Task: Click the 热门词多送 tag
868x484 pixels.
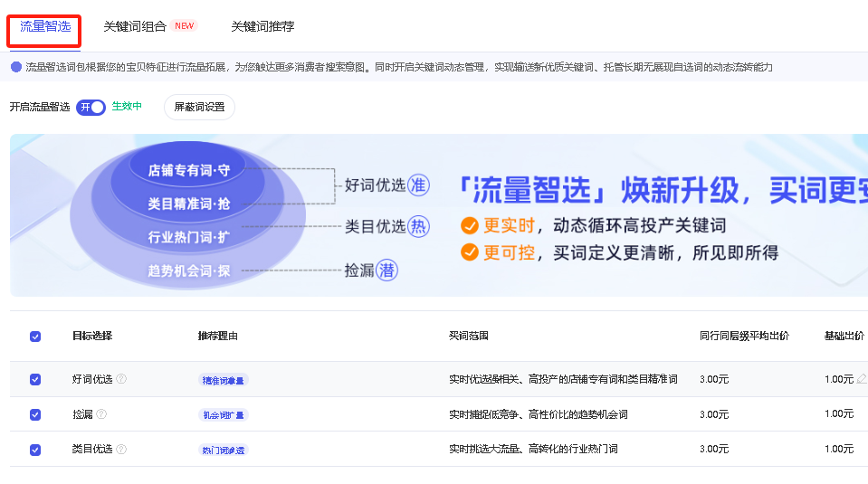Action: tap(223, 451)
